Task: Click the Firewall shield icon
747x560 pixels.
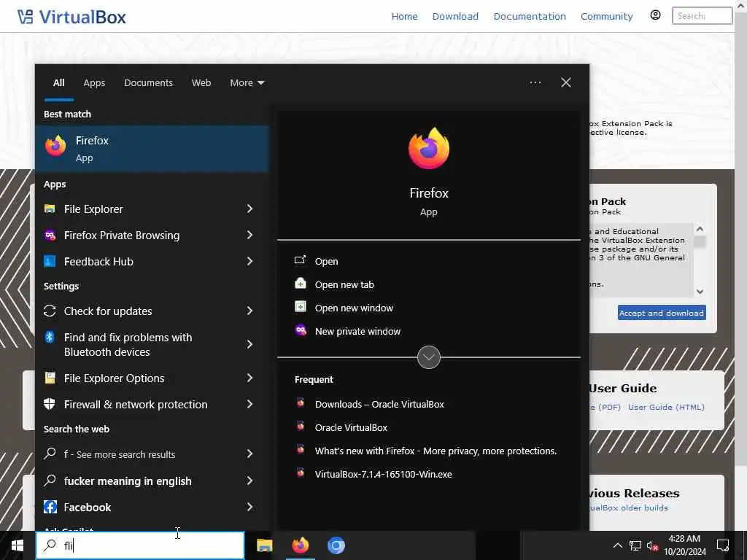Action: click(50, 404)
